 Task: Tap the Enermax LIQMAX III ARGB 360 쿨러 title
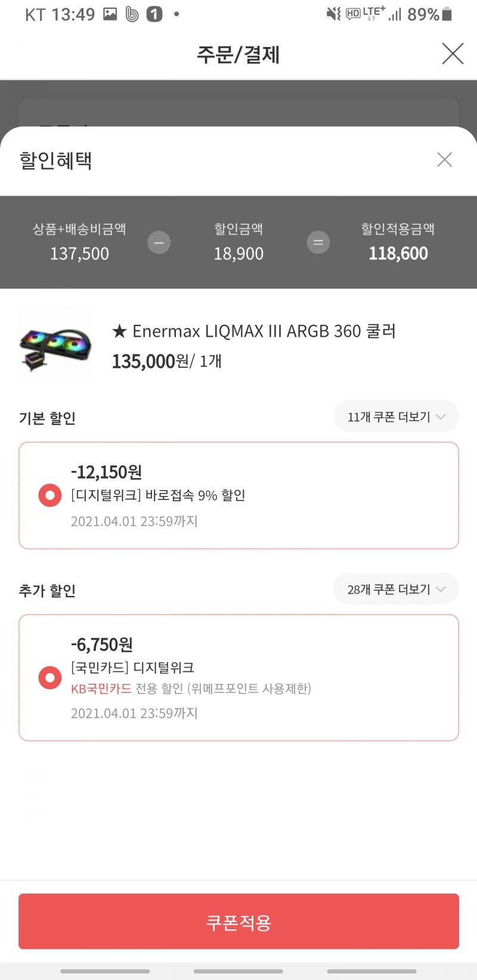(x=264, y=331)
